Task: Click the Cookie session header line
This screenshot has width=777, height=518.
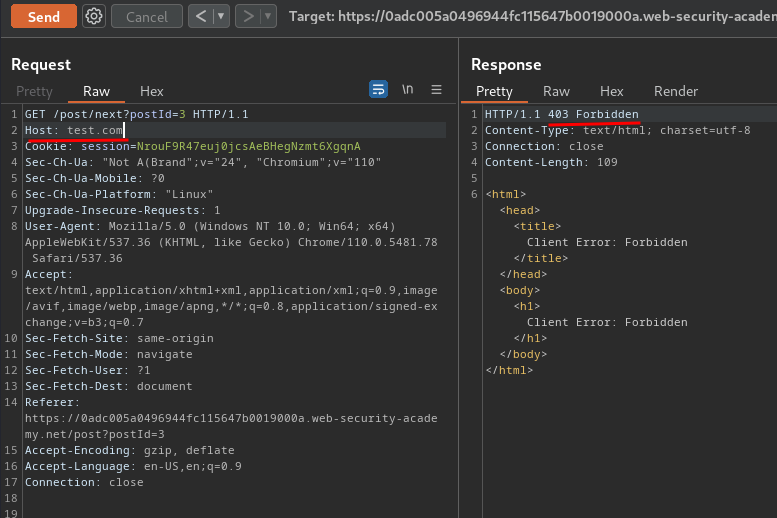Action: pyautogui.click(x=193, y=146)
